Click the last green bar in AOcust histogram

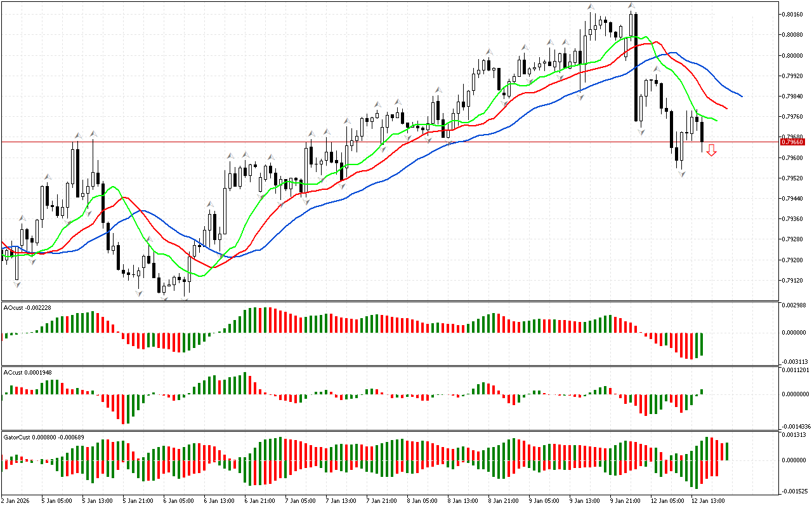tap(702, 344)
